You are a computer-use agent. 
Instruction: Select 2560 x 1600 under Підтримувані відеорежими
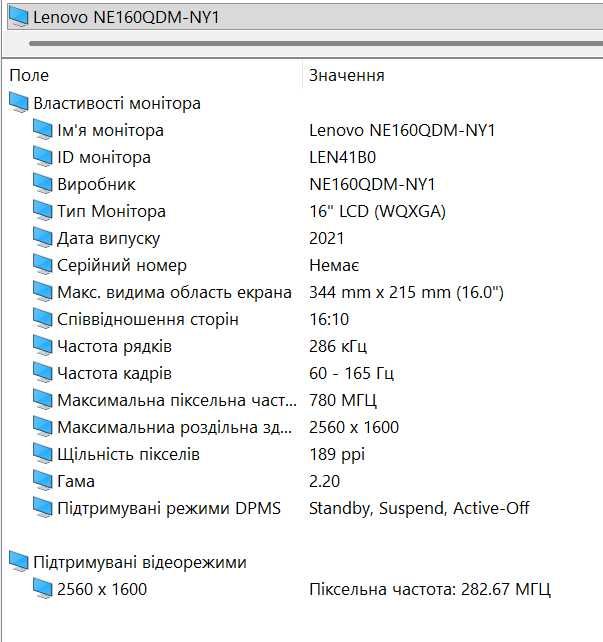click(x=102, y=589)
